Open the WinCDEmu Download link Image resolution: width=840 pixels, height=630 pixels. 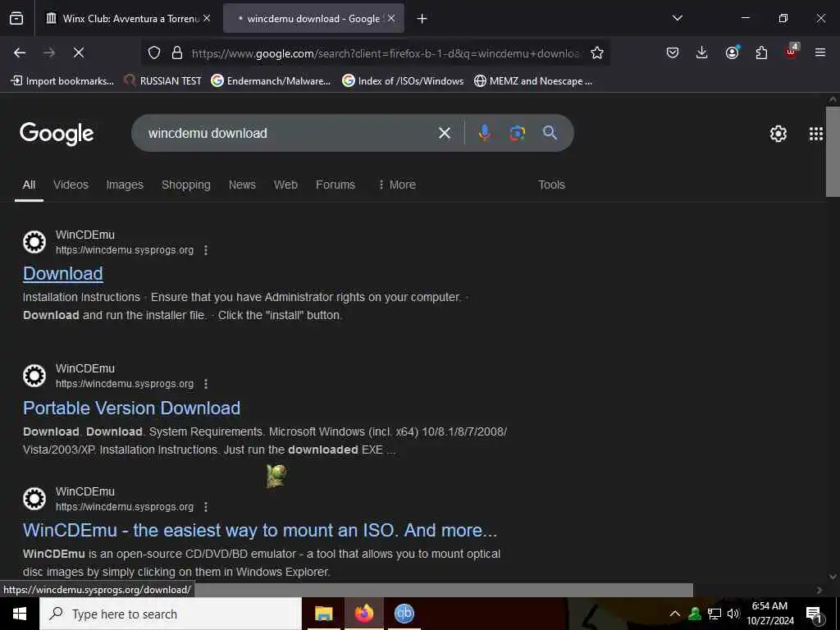tap(62, 274)
